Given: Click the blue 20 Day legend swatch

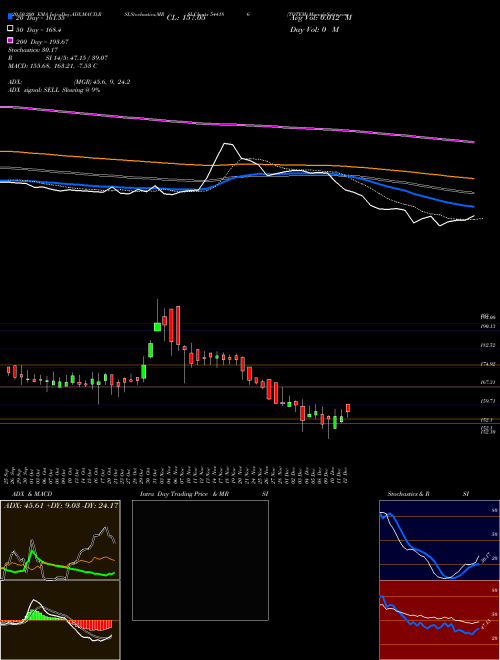Looking at the screenshot, I should [10, 17].
